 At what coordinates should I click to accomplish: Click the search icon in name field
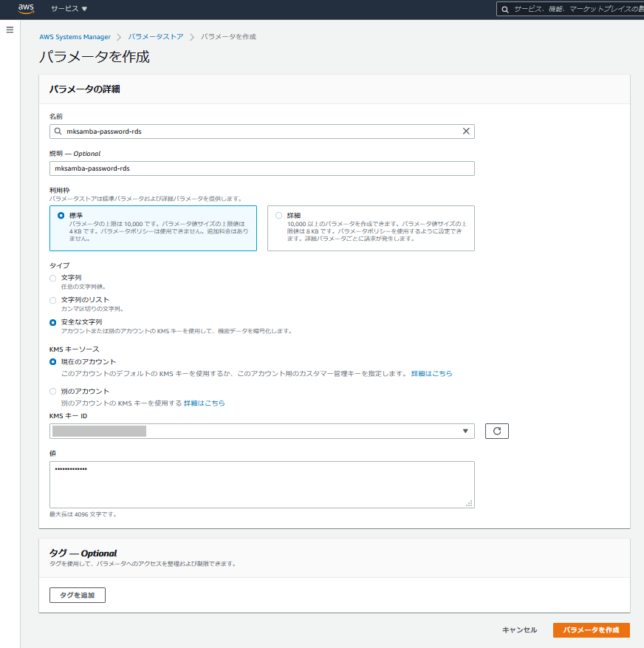58,131
